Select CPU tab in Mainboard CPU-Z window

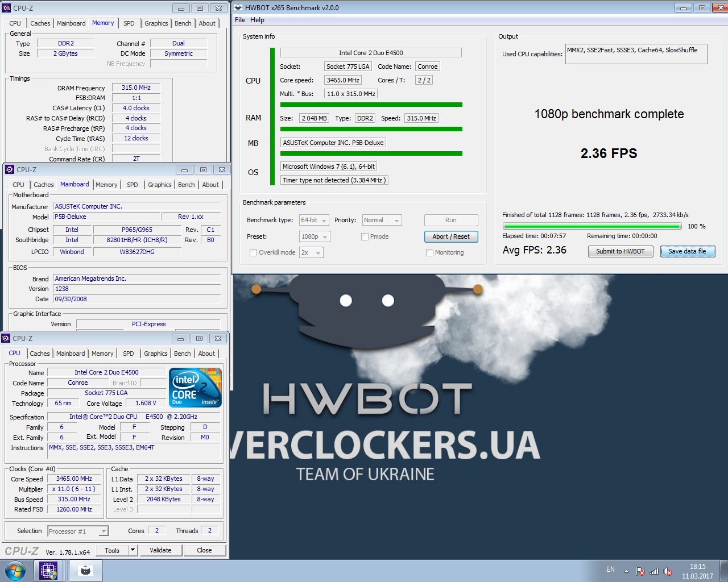[x=19, y=185]
